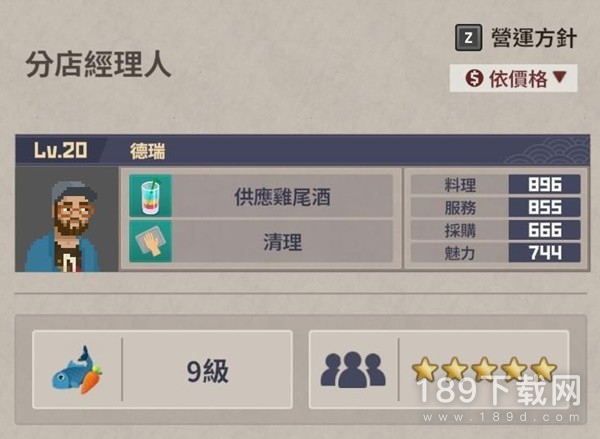Click the three-person staff icon
This screenshot has height=439, width=600.
click(x=353, y=369)
